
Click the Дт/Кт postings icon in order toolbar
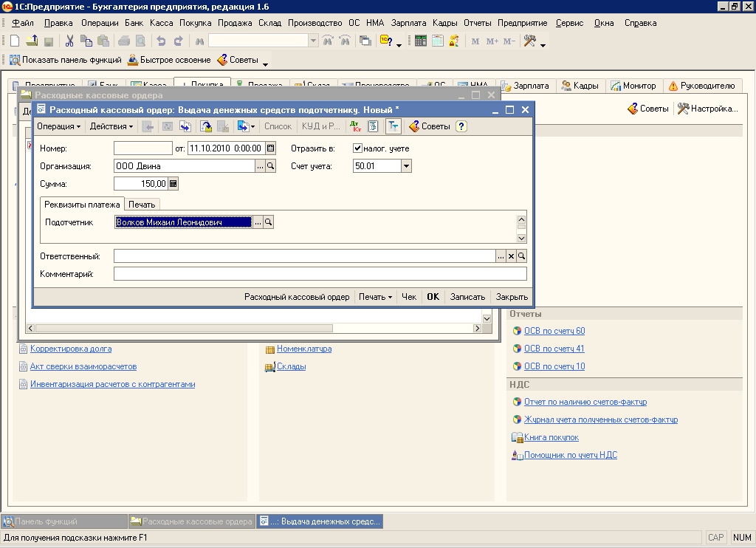pos(356,126)
